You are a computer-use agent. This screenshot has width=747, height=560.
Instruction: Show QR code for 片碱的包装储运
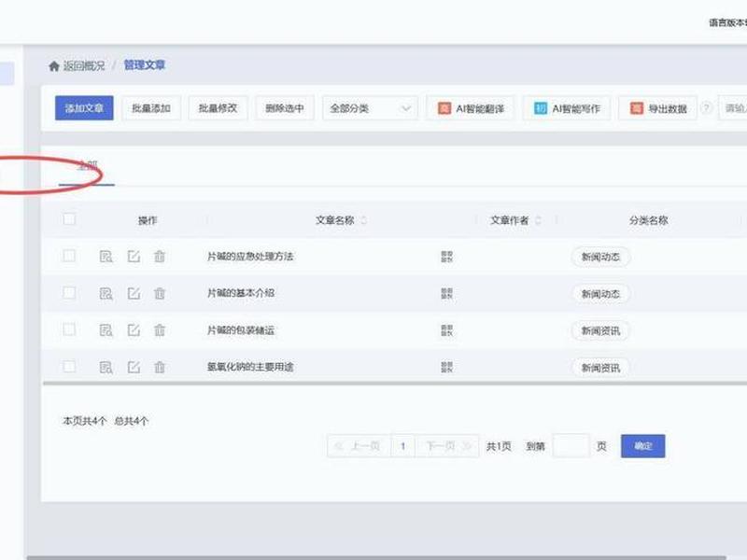coord(447,330)
